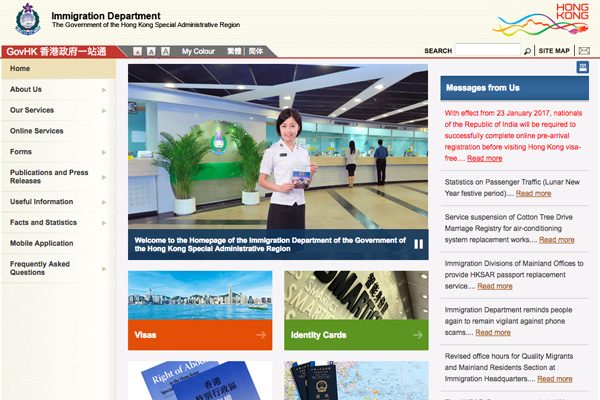Click into the SEARCH input field
600x400 pixels.
[488, 50]
